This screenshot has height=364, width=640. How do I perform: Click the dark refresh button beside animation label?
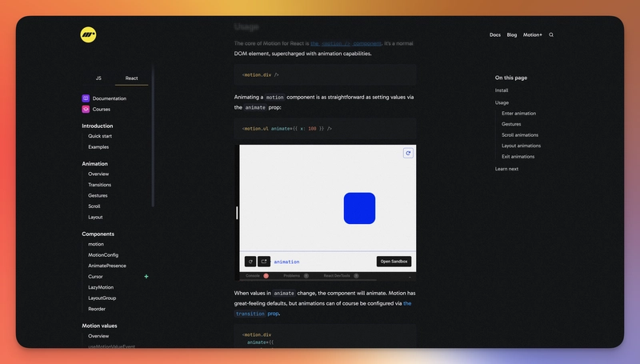tap(250, 262)
